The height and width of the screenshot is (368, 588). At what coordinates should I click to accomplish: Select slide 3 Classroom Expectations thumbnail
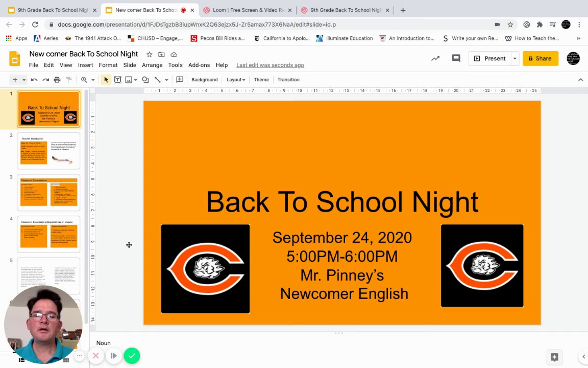click(49, 192)
